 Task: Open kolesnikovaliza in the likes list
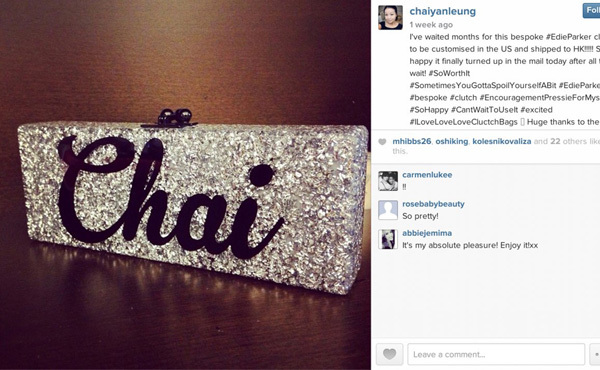coord(502,141)
